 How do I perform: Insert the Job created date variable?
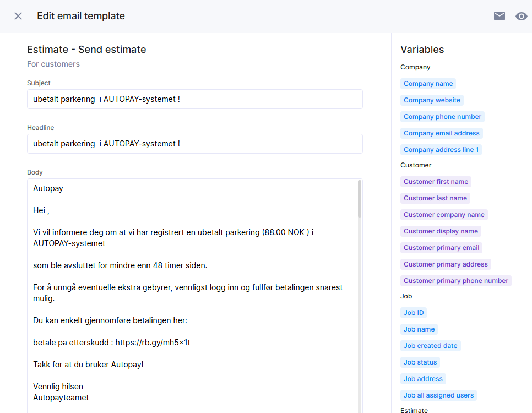430,346
